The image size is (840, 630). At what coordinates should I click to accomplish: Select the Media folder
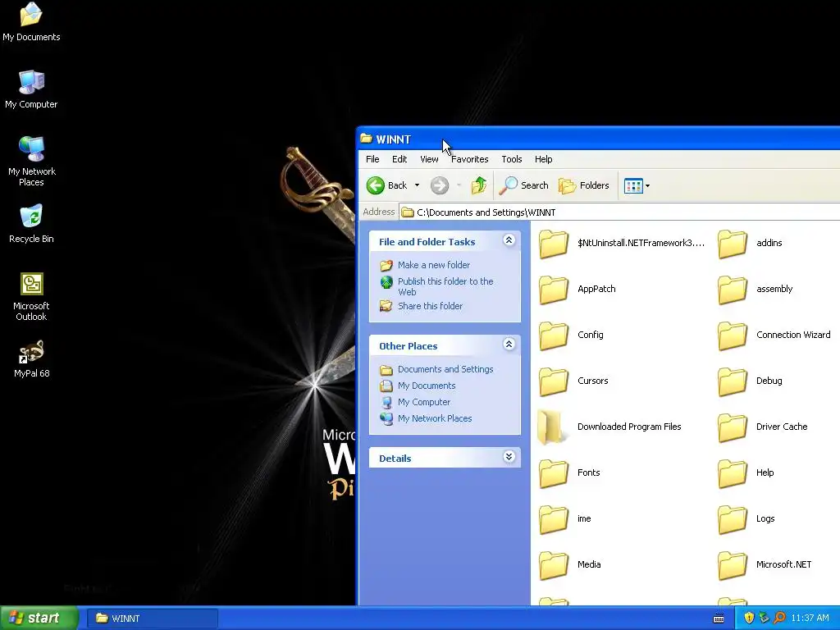569,565
